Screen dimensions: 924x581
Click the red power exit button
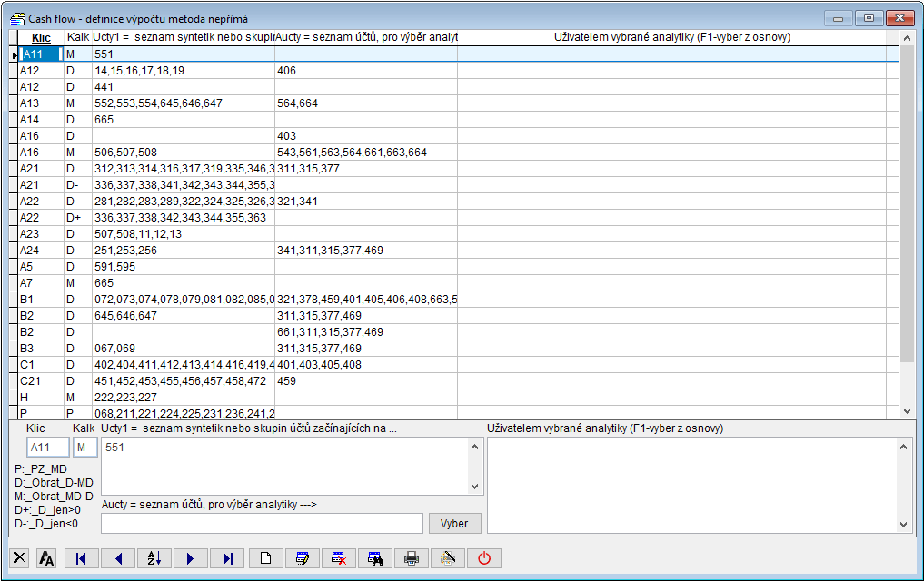483,558
